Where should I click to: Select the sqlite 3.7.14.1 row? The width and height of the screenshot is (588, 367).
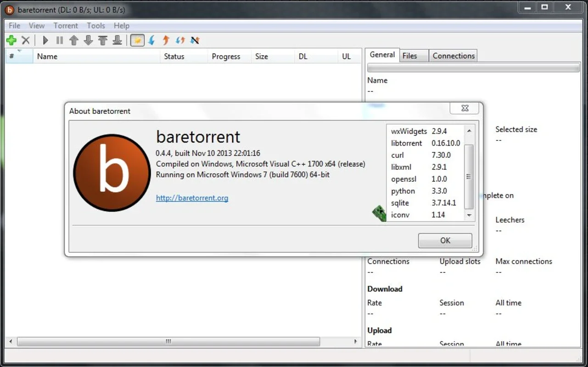click(426, 203)
